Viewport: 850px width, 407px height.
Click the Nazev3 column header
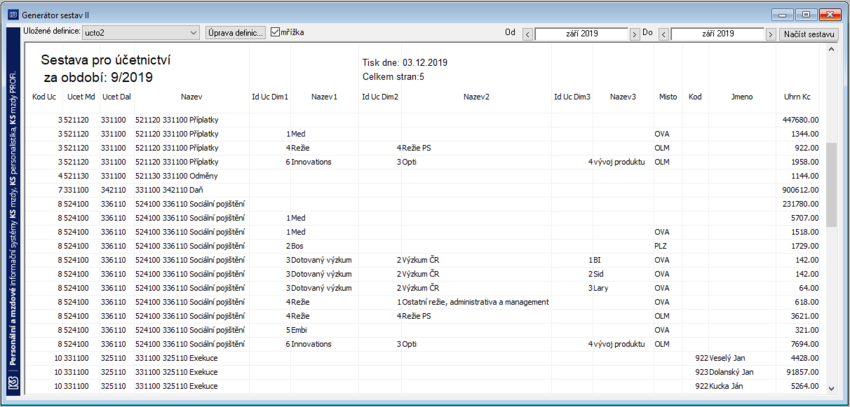point(623,97)
